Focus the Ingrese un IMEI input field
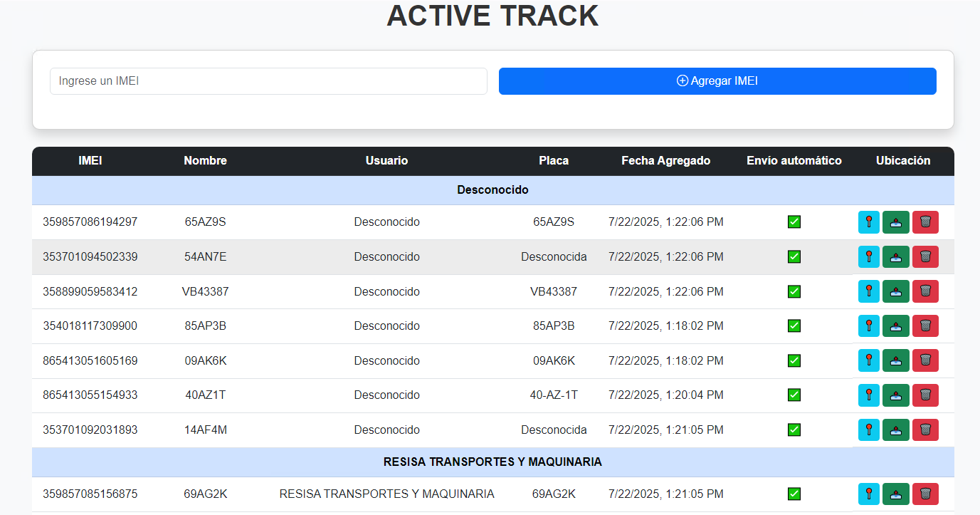 click(x=268, y=81)
